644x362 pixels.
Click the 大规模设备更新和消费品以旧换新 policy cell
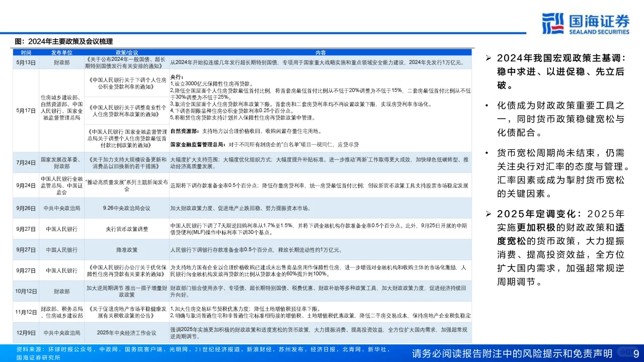pos(127,163)
